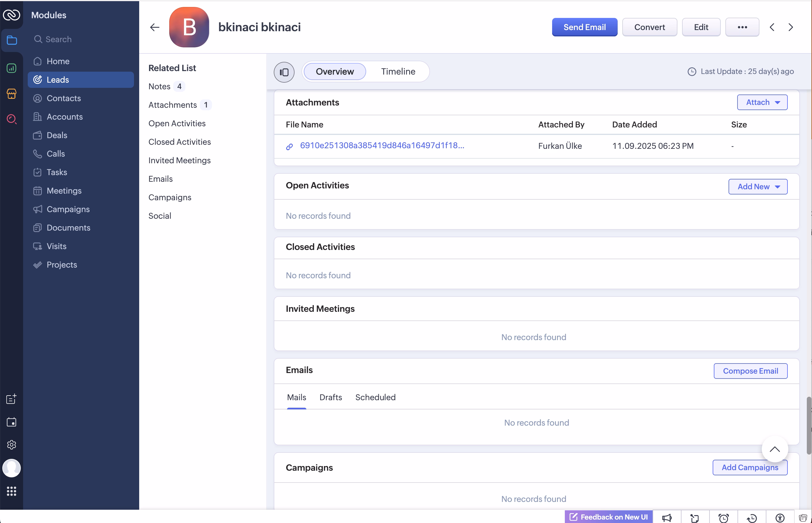Select the Drafts tab under Emails
The height and width of the screenshot is (523, 812).
[x=331, y=397]
